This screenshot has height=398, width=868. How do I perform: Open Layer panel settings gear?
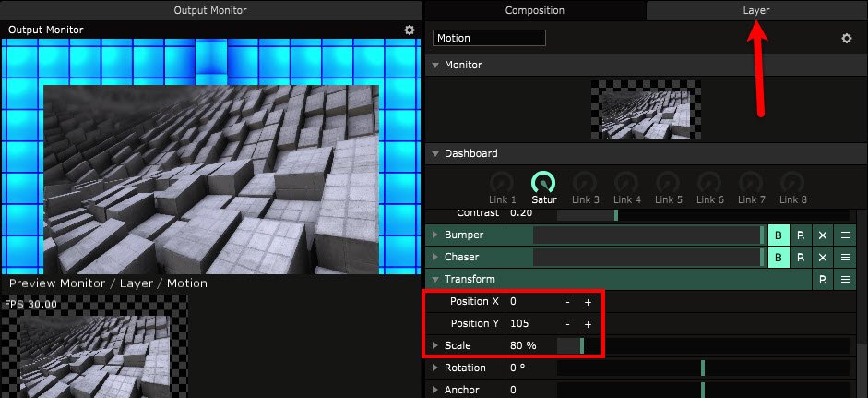846,39
